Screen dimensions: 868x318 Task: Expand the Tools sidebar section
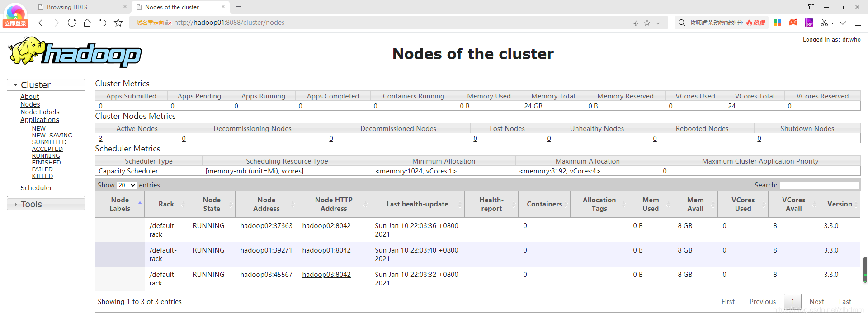pos(46,204)
